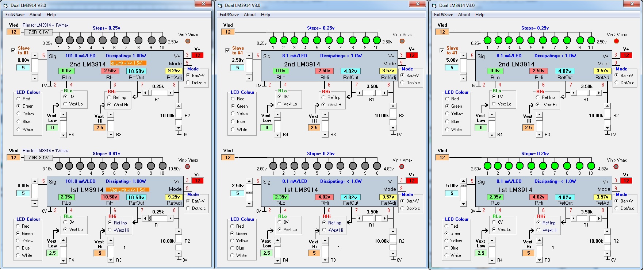Click the right window's title bar app icon
The height and width of the screenshot is (270, 644).
click(434, 5)
